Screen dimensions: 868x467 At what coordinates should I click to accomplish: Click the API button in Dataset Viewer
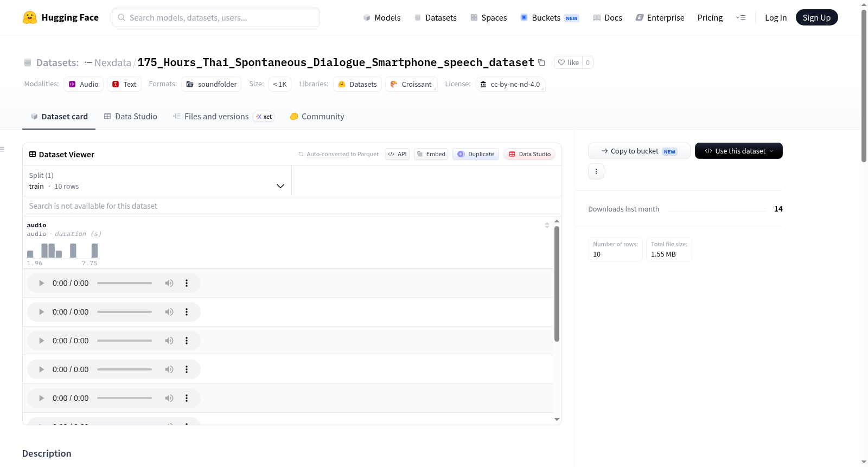click(x=397, y=154)
